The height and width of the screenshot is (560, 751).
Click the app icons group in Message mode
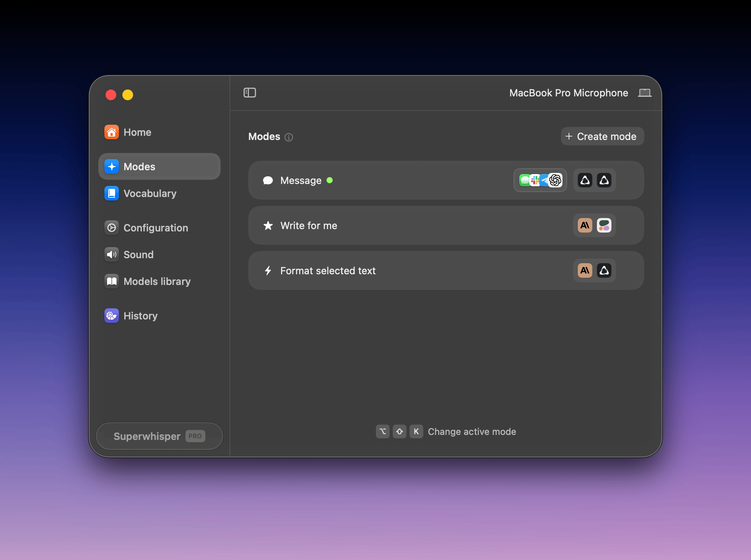pyautogui.click(x=540, y=180)
